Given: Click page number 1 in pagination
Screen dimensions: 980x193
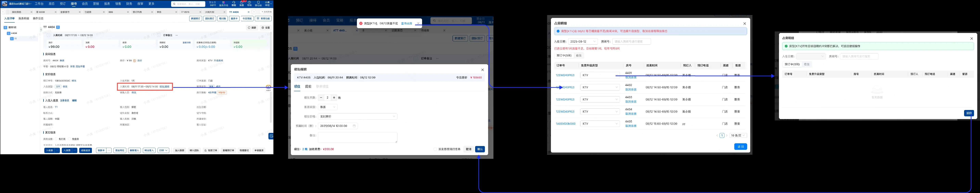Looking at the screenshot, I should tap(722, 136).
